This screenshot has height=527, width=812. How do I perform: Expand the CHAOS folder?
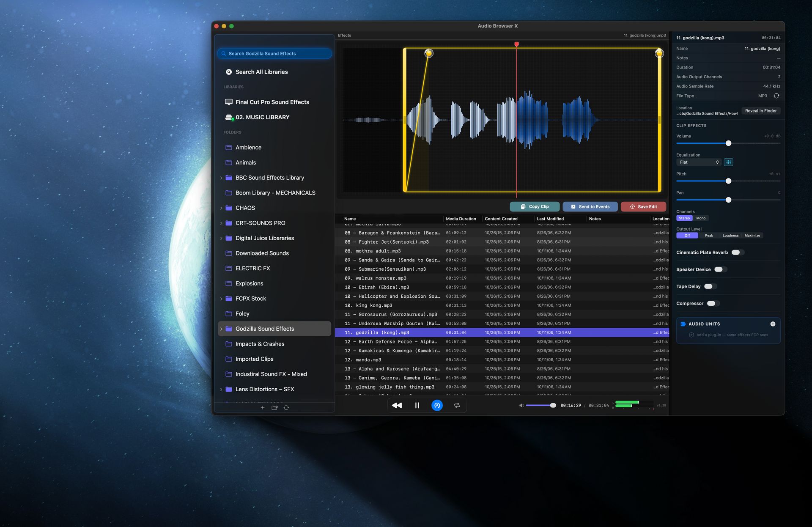[221, 208]
